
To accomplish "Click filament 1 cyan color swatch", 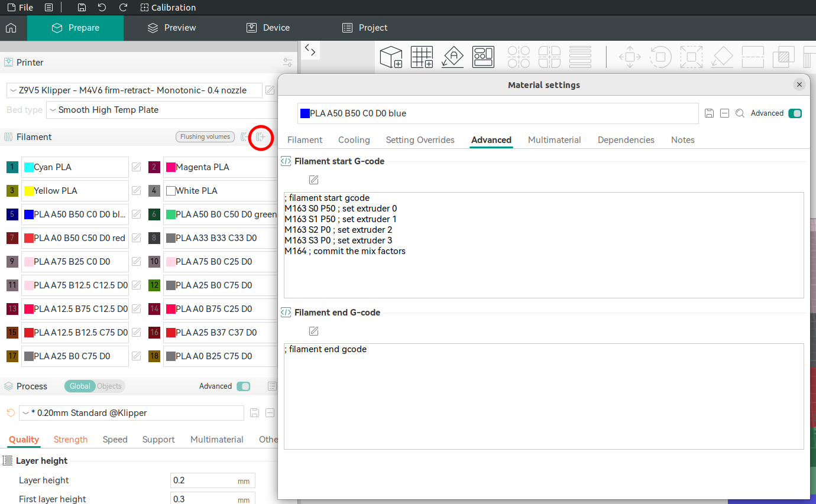I will [x=12, y=167].
